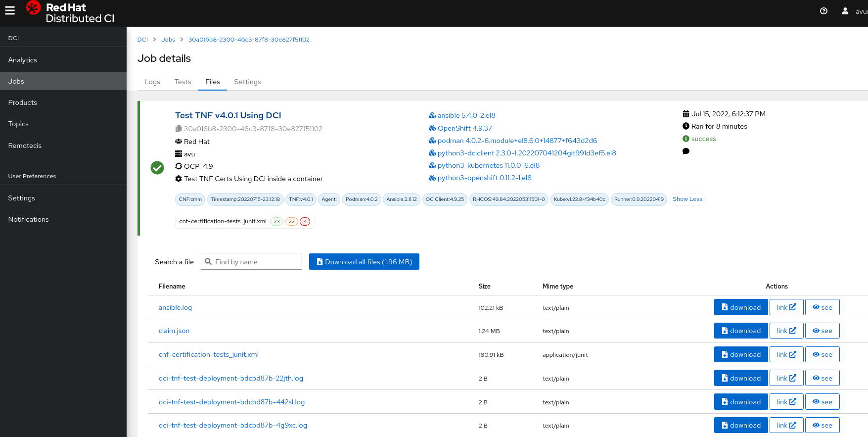868x437 pixels.
Task: Open Analytics in the sidebar
Action: (63, 60)
